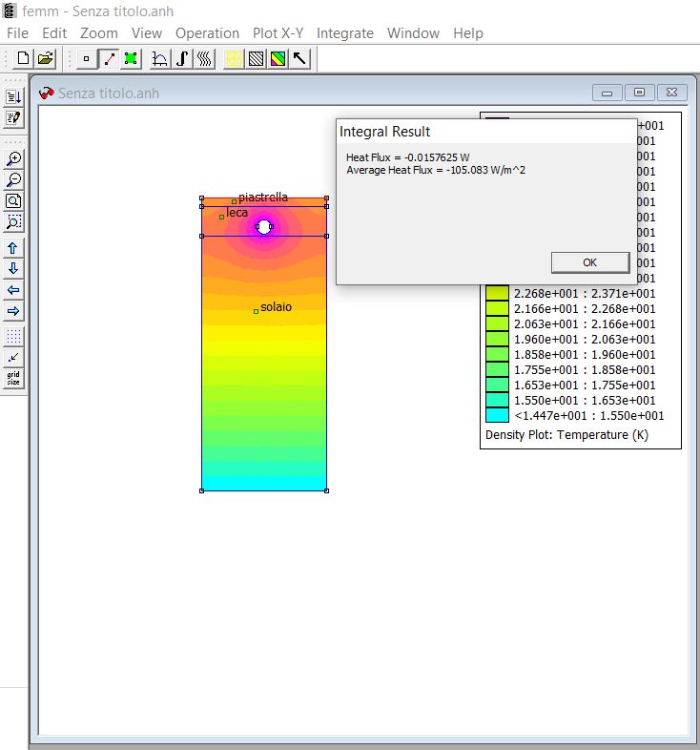Click the grid size button
This screenshot has width=700, height=750.
coord(13,378)
